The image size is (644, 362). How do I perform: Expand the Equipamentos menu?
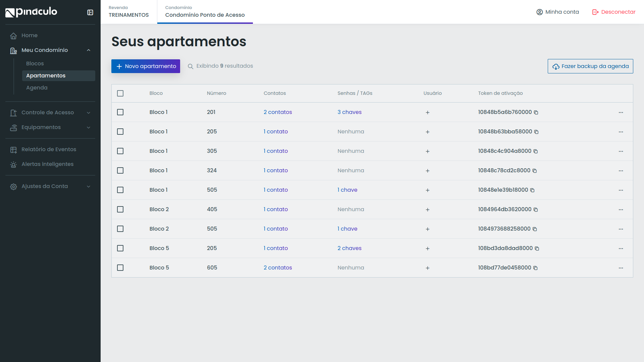pos(89,127)
